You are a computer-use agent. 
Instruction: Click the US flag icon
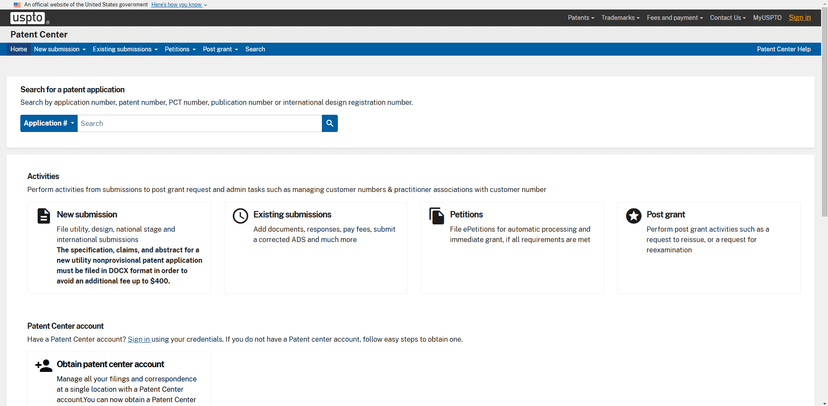tap(17, 4)
